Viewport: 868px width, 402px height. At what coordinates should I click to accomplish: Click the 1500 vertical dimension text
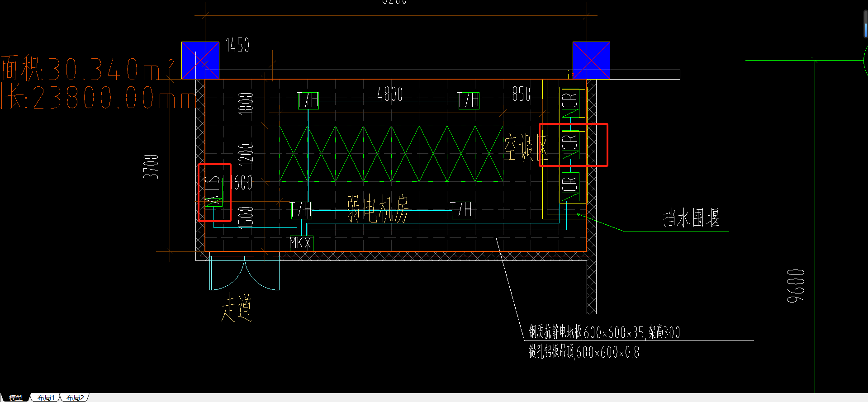point(246,218)
